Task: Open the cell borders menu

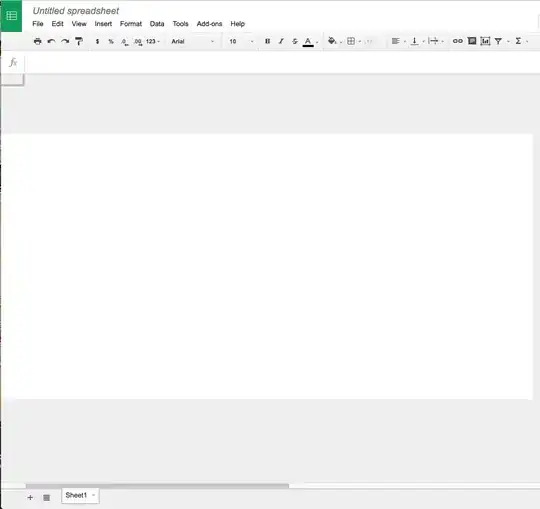Action: (x=351, y=41)
